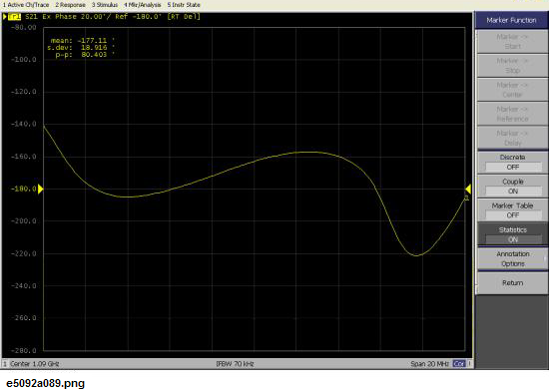Click Marker -> Start softkey
The height and width of the screenshot is (392, 549).
(512, 42)
